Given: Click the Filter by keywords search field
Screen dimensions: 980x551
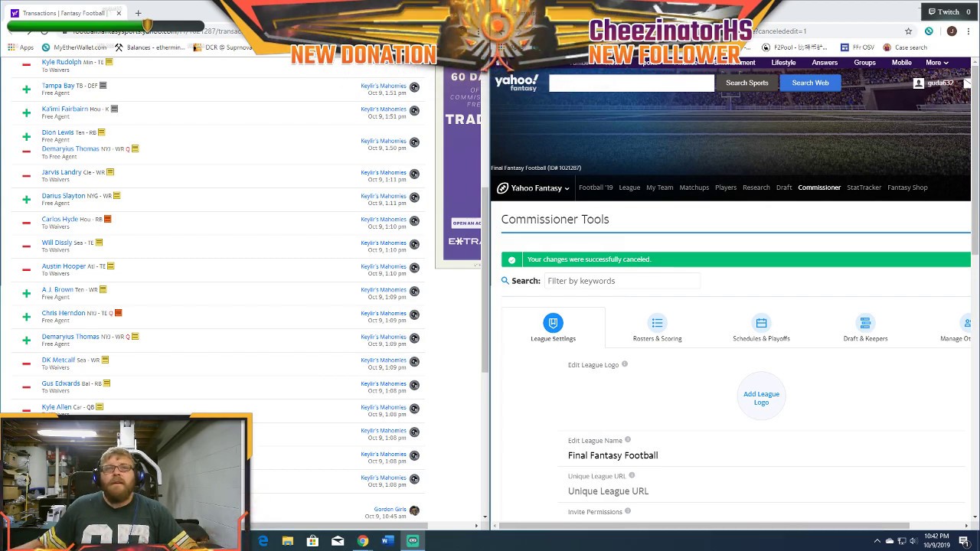Looking at the screenshot, I should 622,281.
